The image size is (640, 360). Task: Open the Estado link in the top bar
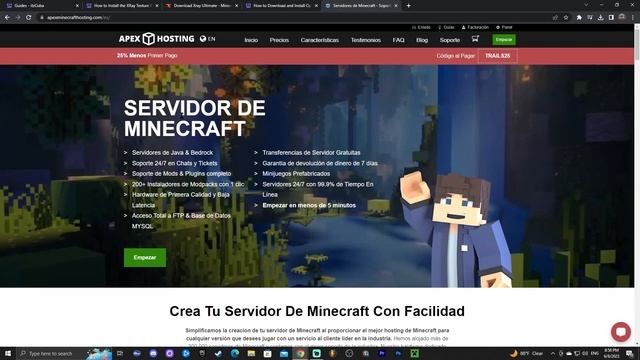[421, 27]
